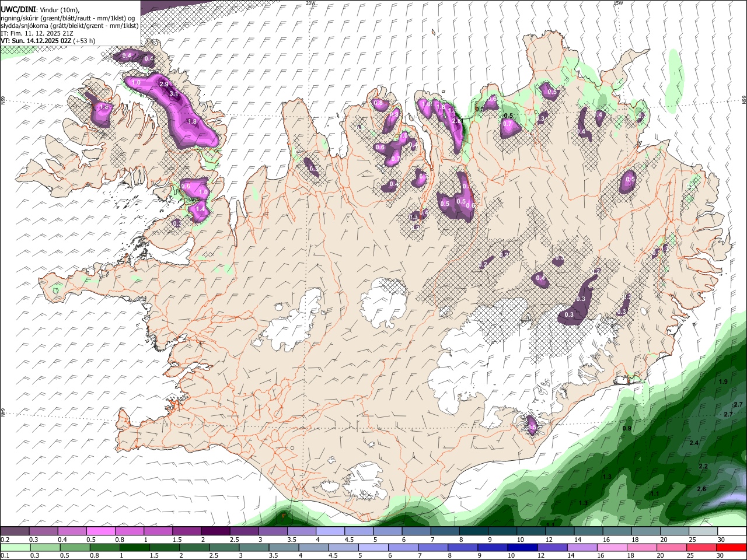Click the '0.9' rain value offshore
This screenshot has height=560, width=747.
click(627, 429)
